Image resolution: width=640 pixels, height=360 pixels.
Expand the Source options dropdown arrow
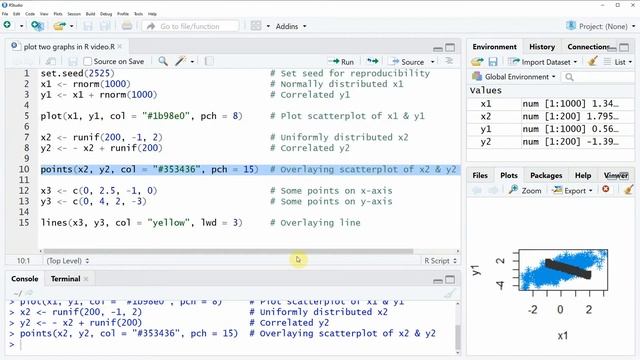(433, 62)
